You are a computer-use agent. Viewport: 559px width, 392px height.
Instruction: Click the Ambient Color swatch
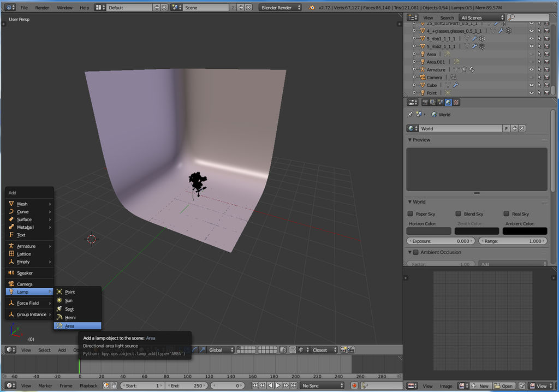click(x=525, y=231)
